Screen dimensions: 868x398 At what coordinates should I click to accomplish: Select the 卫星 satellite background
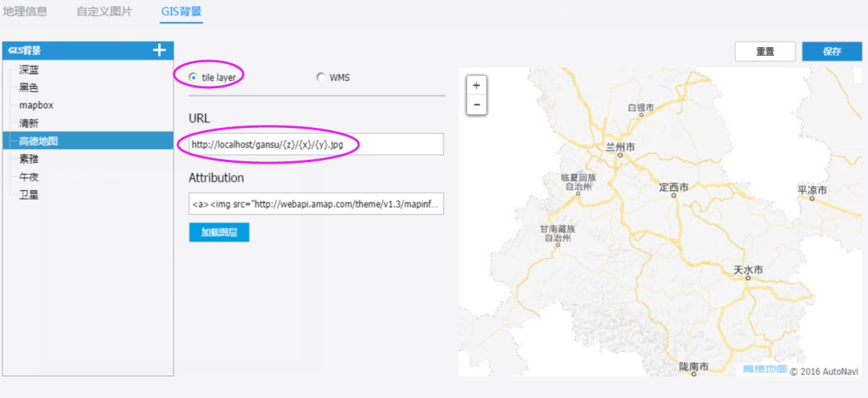(x=30, y=195)
